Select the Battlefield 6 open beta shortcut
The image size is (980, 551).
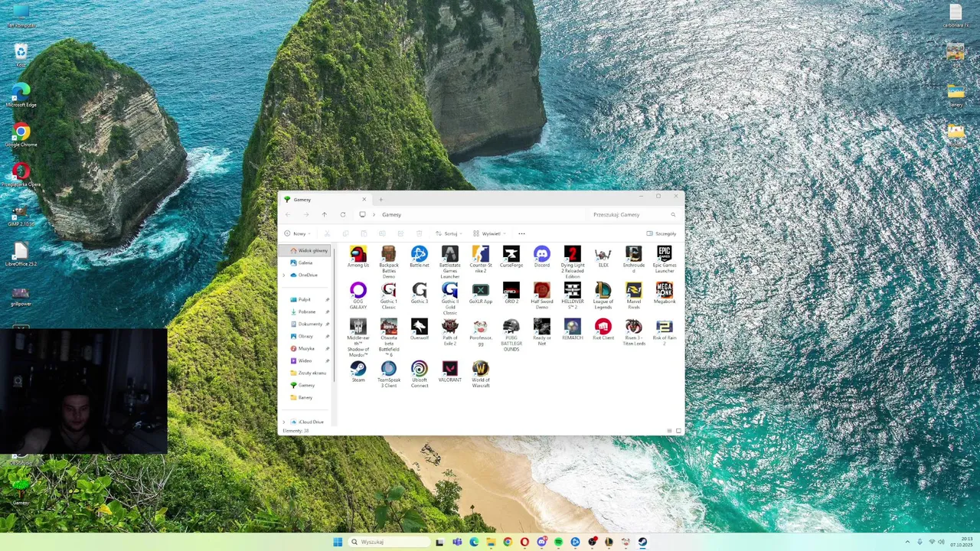point(389,337)
